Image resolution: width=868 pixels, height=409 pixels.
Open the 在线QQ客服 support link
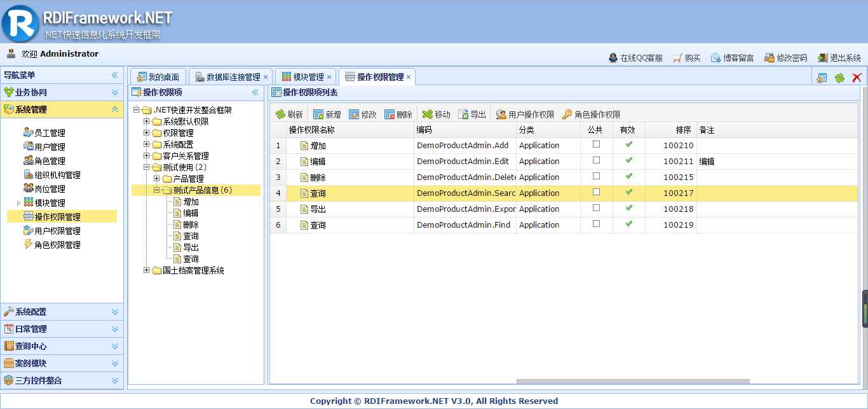point(635,58)
